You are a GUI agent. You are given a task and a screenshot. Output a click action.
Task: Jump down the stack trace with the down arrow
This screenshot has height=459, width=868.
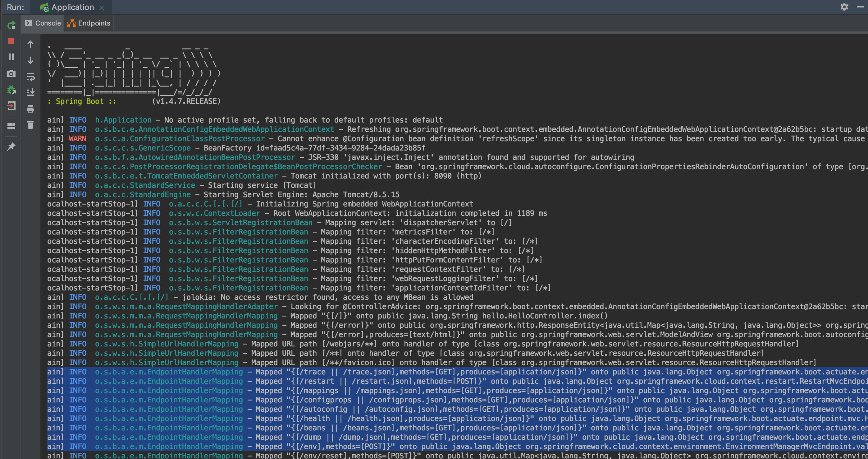[30, 60]
